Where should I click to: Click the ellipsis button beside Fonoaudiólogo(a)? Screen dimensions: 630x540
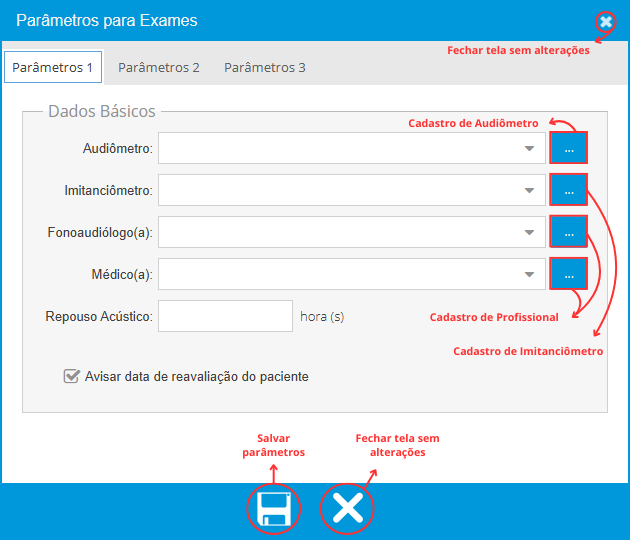point(568,232)
